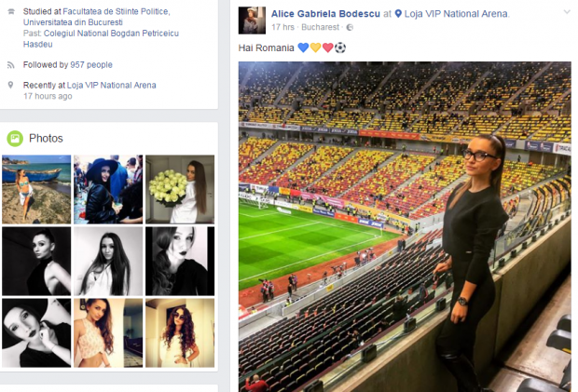Open post options chevron at top right
This screenshot has width=578, height=392.
(x=567, y=12)
